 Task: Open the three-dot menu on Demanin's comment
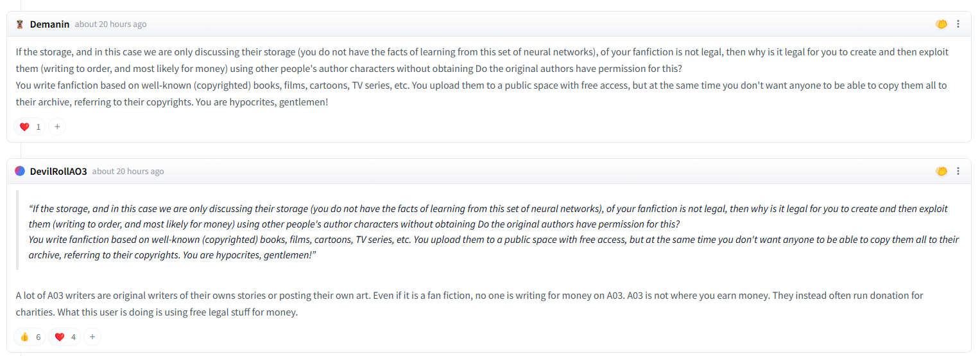pos(958,24)
